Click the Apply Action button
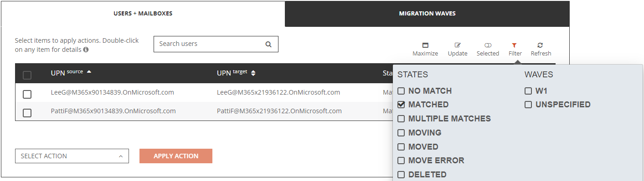Viewport: 644px width, 181px height. pyautogui.click(x=176, y=156)
